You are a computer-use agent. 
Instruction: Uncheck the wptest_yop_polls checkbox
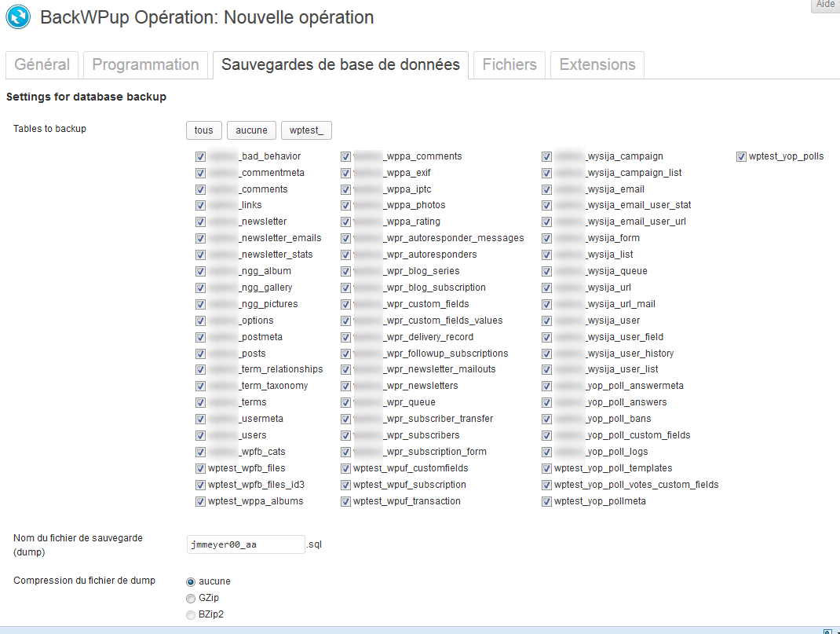(741, 156)
